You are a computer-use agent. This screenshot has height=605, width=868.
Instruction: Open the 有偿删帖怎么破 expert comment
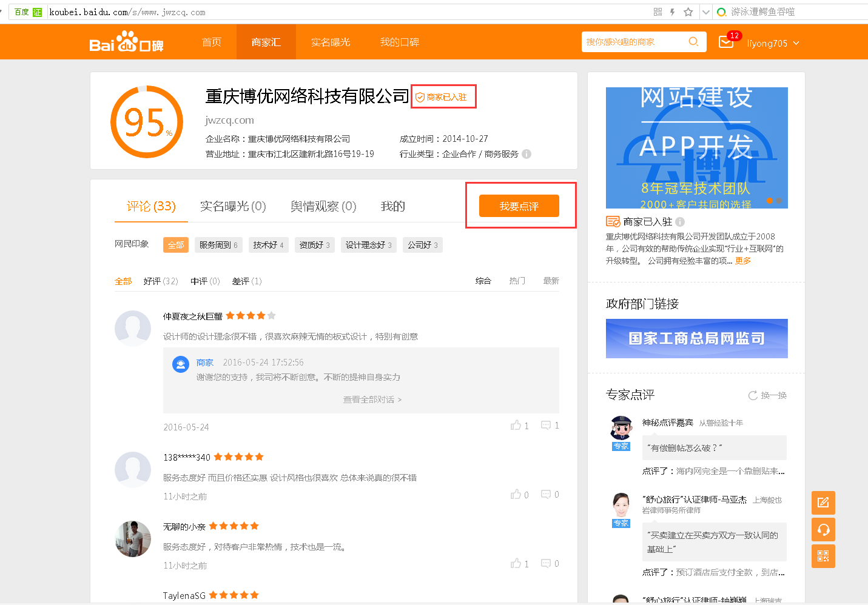[x=715, y=448]
